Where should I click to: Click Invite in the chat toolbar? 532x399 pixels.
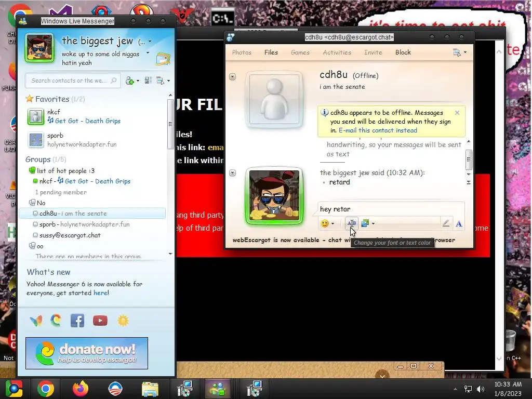373,52
